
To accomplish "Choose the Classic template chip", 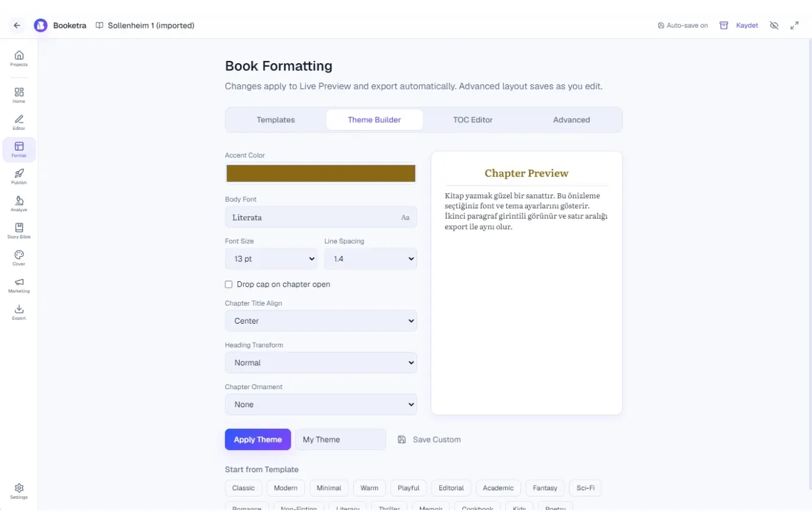I will pyautogui.click(x=244, y=488).
